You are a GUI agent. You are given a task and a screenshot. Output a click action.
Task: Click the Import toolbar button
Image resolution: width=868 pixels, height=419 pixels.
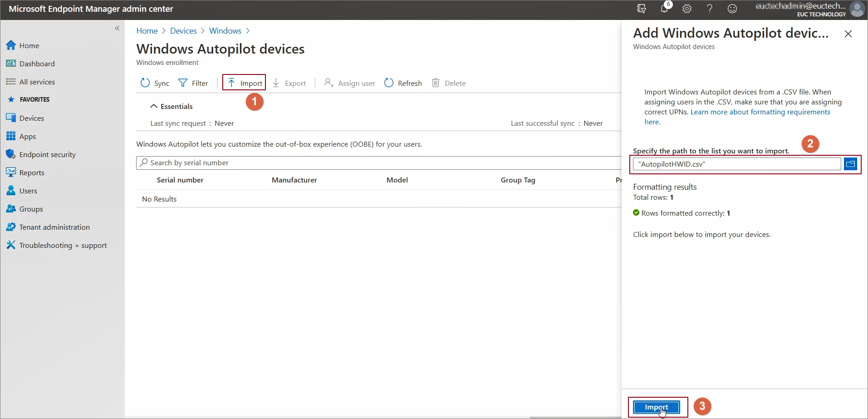(x=245, y=83)
